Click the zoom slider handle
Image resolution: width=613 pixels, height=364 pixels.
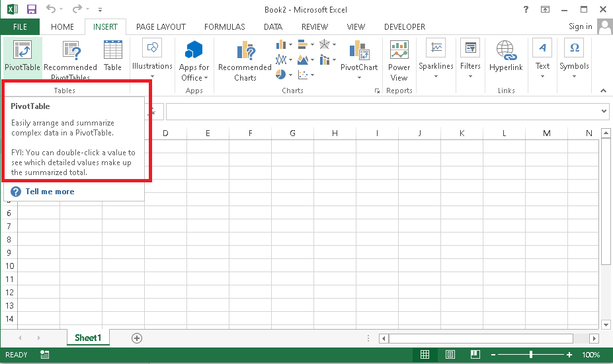point(530,355)
